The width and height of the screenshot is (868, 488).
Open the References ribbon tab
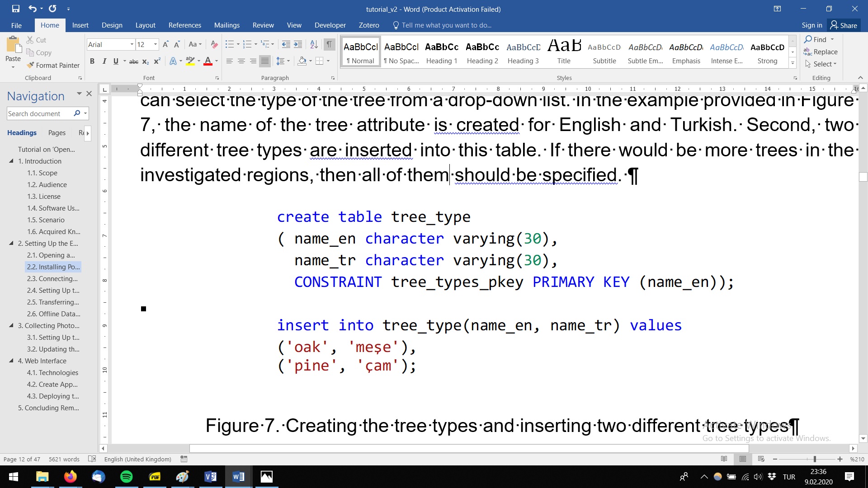184,25
